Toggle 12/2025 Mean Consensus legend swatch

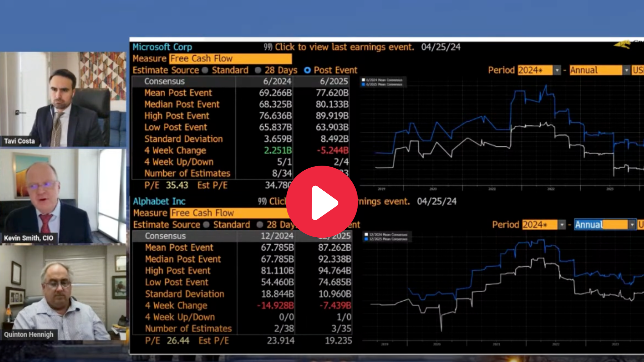click(x=366, y=239)
